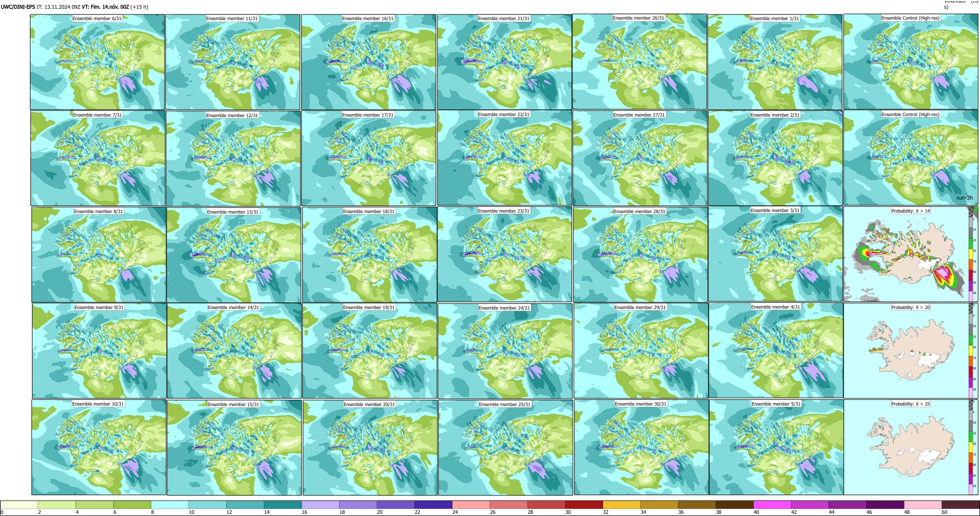Pick the bright magenta 40–42 legend swatch
Image resolution: width=980 pixels, height=516 pixels.
pos(772,505)
